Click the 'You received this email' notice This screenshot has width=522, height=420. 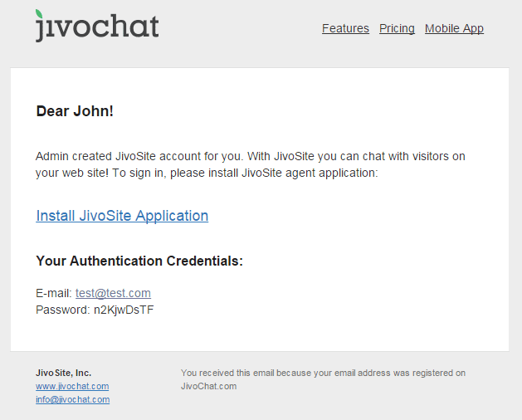(323, 379)
